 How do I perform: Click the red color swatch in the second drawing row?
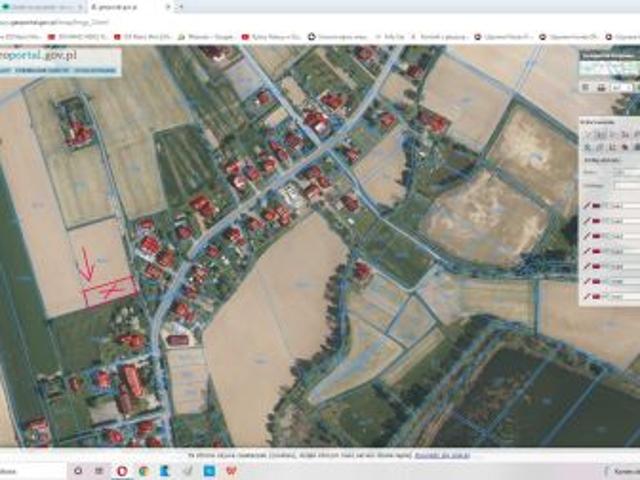pos(598,221)
